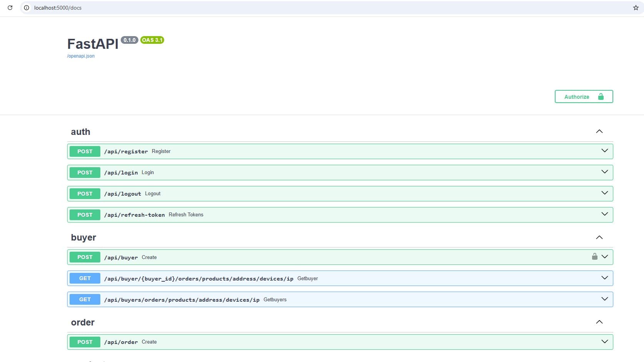This screenshot has height=362, width=644.
Task: Click the buyer section heading
Action: coord(83,237)
